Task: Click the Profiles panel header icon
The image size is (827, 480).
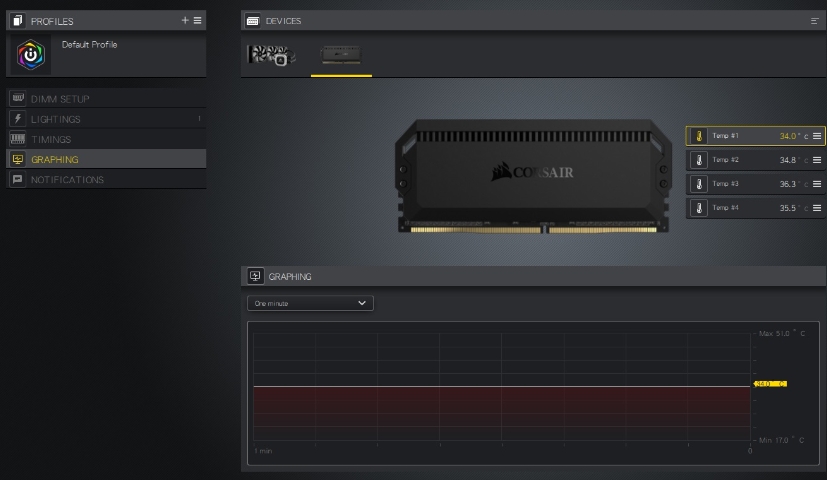Action: (17, 21)
